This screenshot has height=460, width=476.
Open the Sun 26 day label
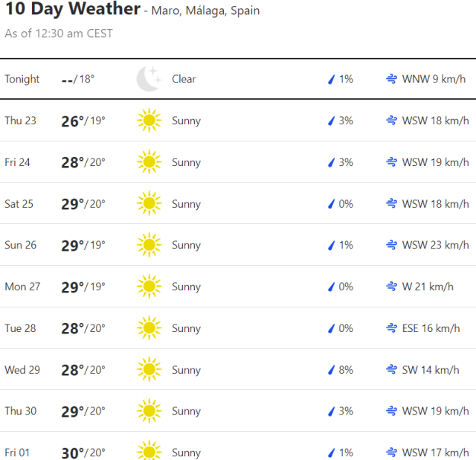tap(20, 245)
